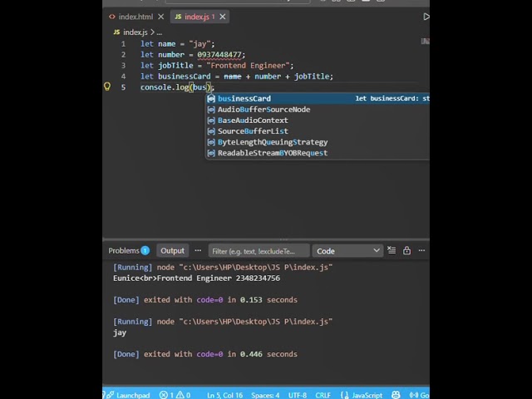The height and width of the screenshot is (399, 532).
Task: Click the squiggly-underlined number 0937448477
Action: tap(219, 55)
